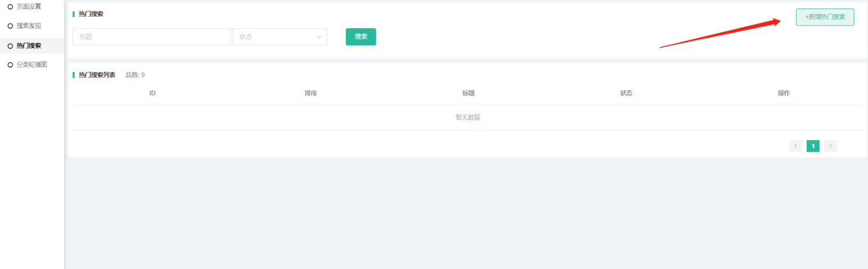
Task: Click the +新增热门搜索 button
Action: click(x=825, y=17)
